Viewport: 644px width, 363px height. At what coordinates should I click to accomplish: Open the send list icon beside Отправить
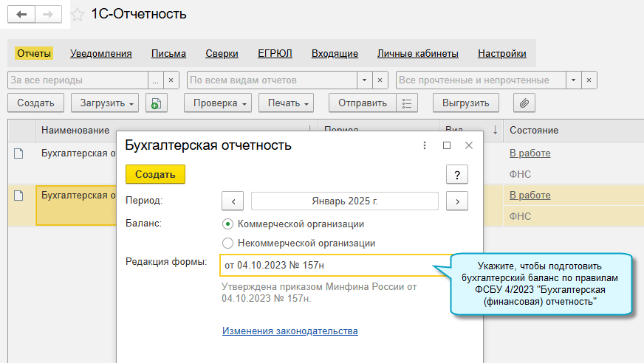pyautogui.click(x=407, y=103)
